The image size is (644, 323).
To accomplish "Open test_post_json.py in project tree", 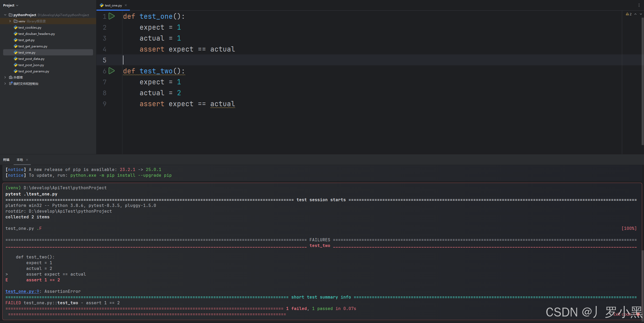I will click(31, 65).
